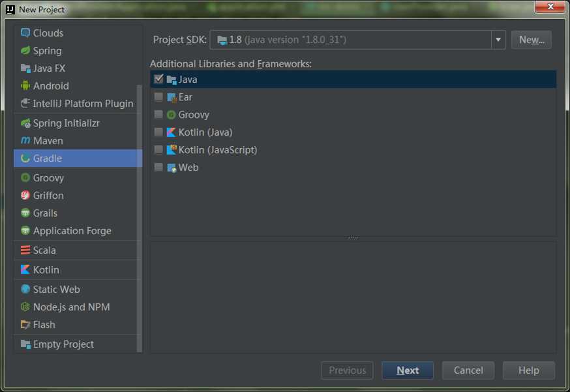
Task: Click the Previous button
Action: (347, 370)
